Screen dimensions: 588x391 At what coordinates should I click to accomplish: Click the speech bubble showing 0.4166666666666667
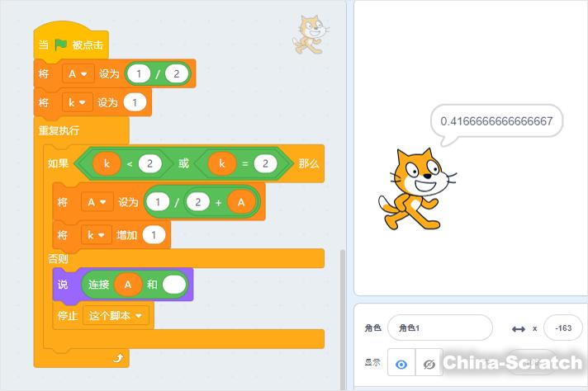click(x=496, y=121)
